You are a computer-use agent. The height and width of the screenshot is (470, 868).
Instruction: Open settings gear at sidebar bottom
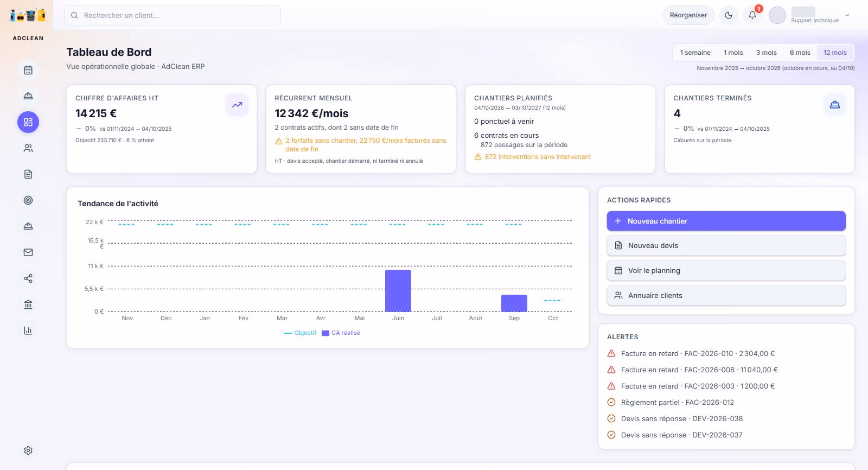pos(28,450)
